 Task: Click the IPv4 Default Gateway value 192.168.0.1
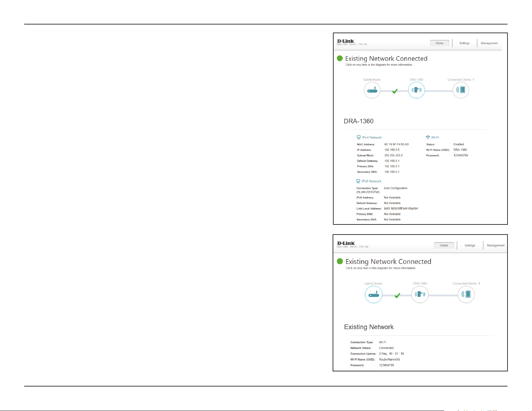click(392, 161)
